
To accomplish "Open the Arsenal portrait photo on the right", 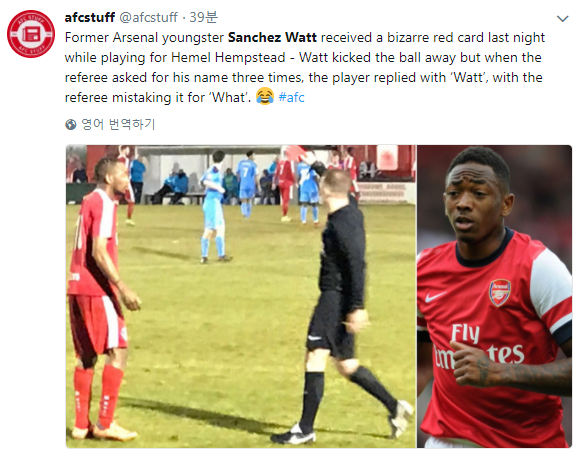I will click(494, 296).
